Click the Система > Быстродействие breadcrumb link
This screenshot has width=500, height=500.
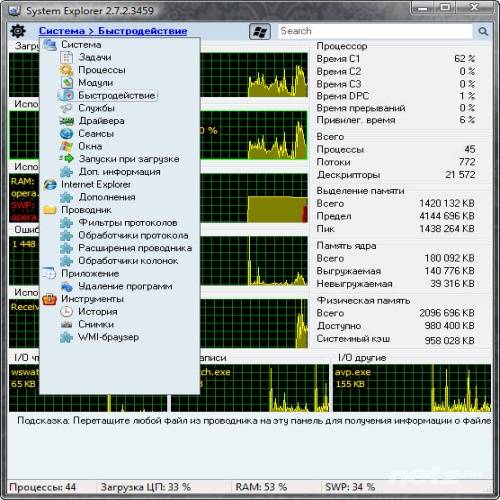pos(113,31)
